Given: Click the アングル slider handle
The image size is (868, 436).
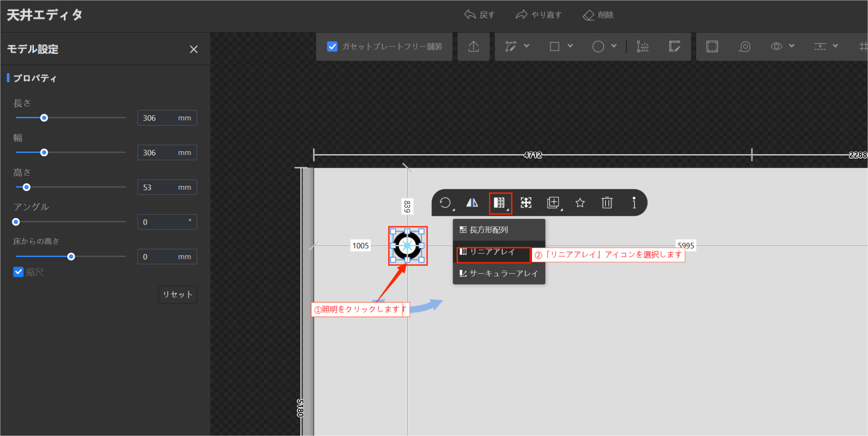Looking at the screenshot, I should (16, 222).
